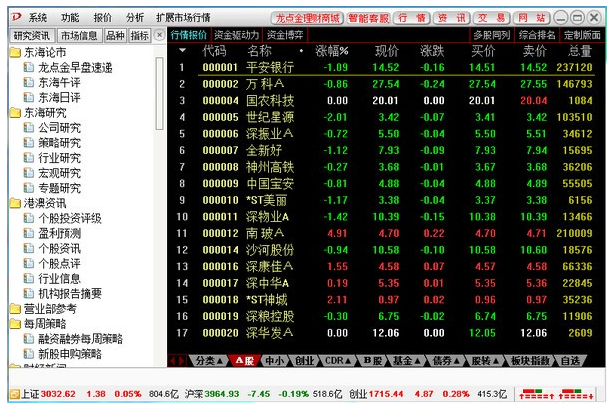Click document icon beside 专题研究
The image size is (613, 413).
coord(29,188)
